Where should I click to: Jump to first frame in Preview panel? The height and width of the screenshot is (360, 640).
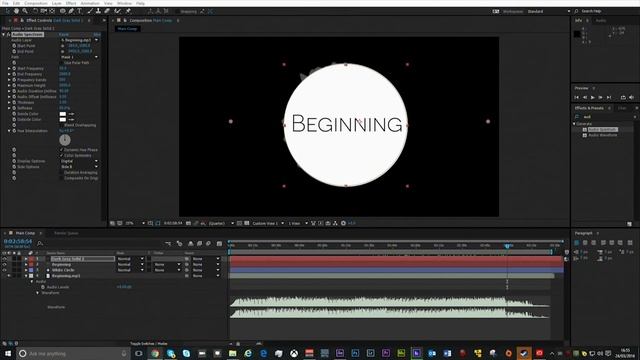(577, 98)
